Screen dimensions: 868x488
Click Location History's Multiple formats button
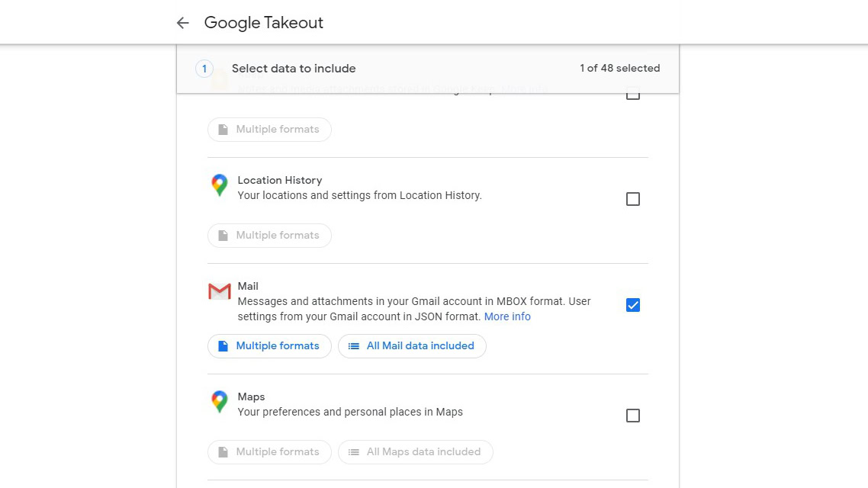coord(269,236)
